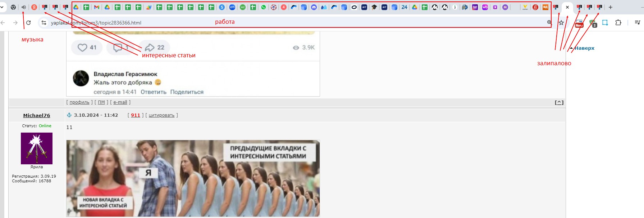Viewport: 644px width, 218px height.
Task: Open the distracted boyfriend meme image
Action: (x=193, y=178)
